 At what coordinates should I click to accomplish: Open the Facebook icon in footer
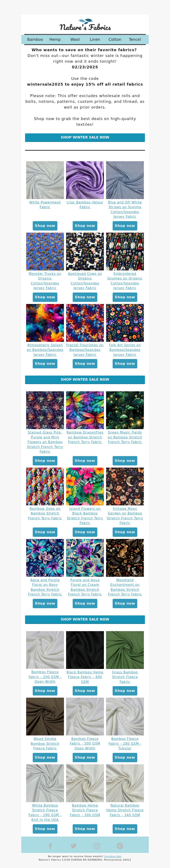click(50, 845)
